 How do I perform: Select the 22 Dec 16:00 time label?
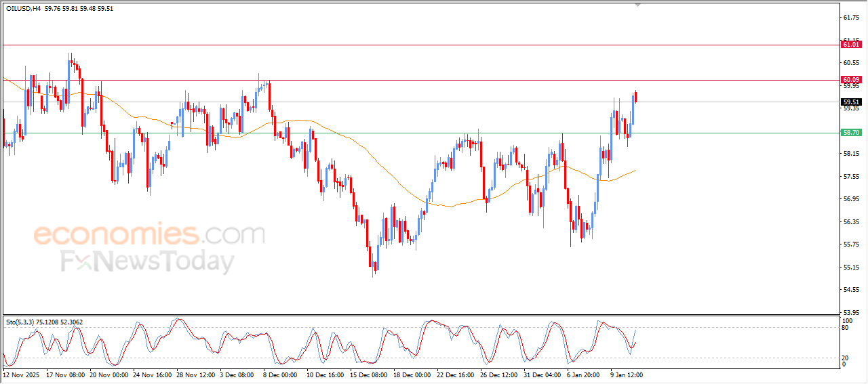[x=455, y=374]
